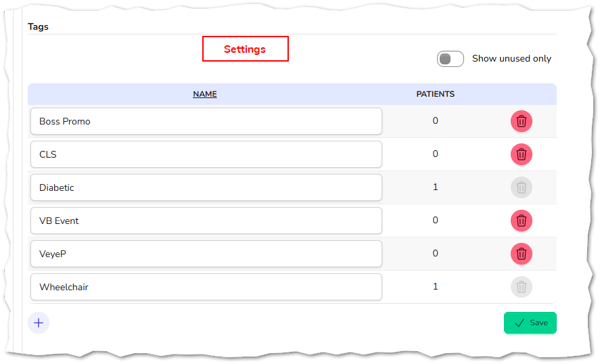Delete the VeyeP tag
Viewport: 600px width, 364px height.
pos(521,254)
